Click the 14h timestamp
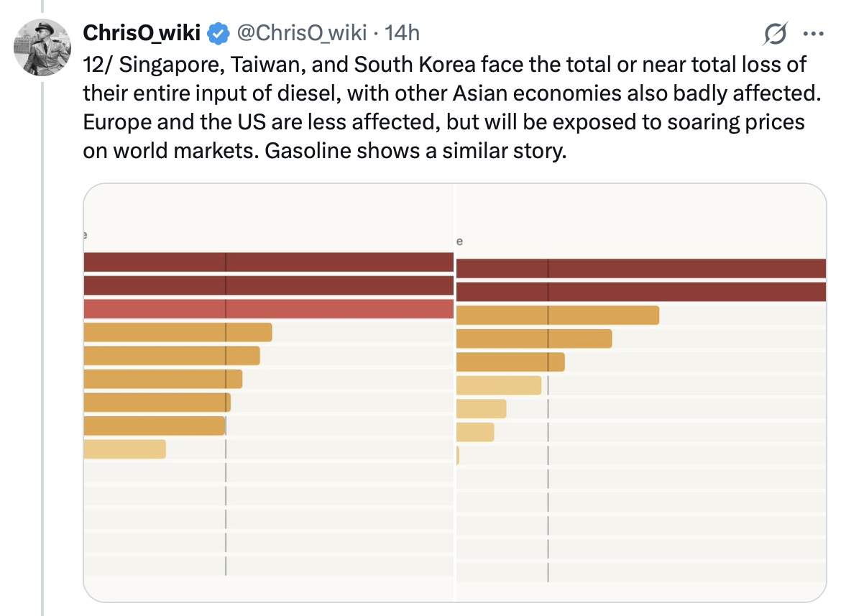The height and width of the screenshot is (616, 841). click(403, 33)
